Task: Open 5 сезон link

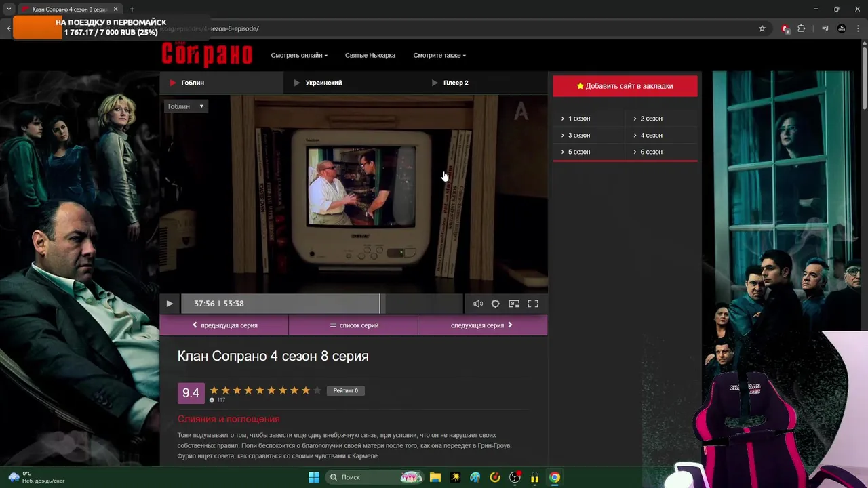Action: 578,152
